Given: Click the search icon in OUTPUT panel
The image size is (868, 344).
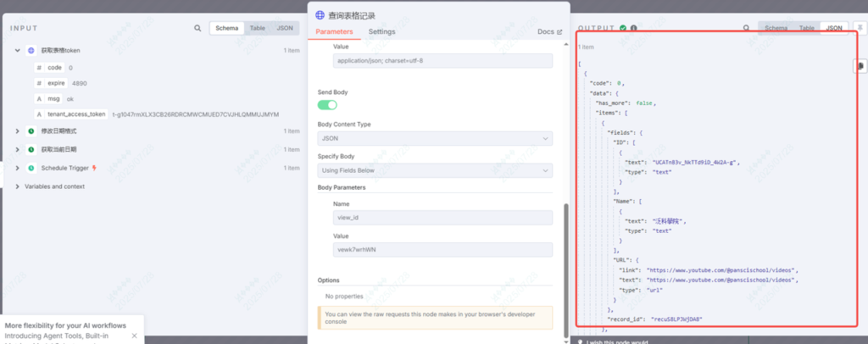Looking at the screenshot, I should [747, 28].
